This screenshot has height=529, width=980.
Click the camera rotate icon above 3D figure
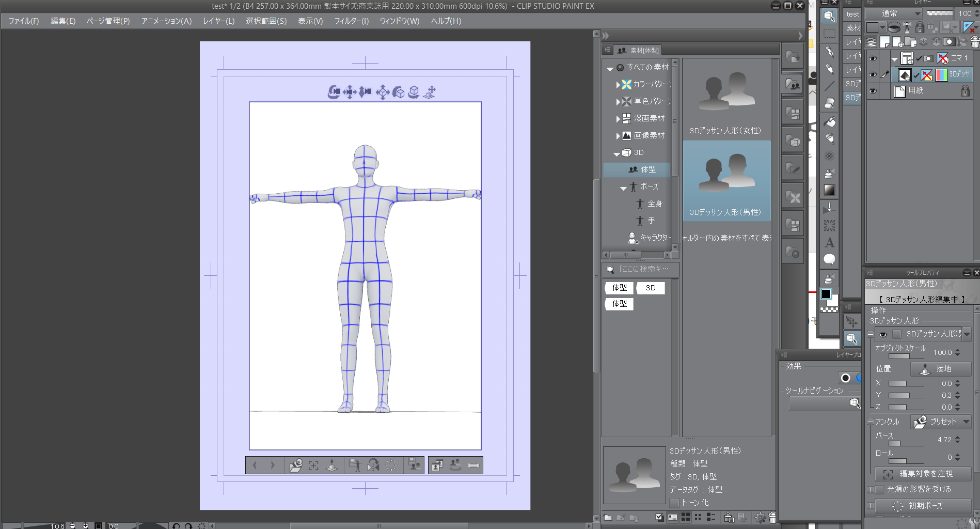(x=334, y=92)
